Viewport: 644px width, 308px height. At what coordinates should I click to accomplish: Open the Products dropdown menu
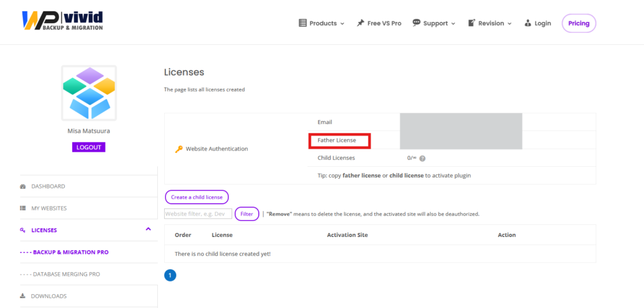pos(321,23)
